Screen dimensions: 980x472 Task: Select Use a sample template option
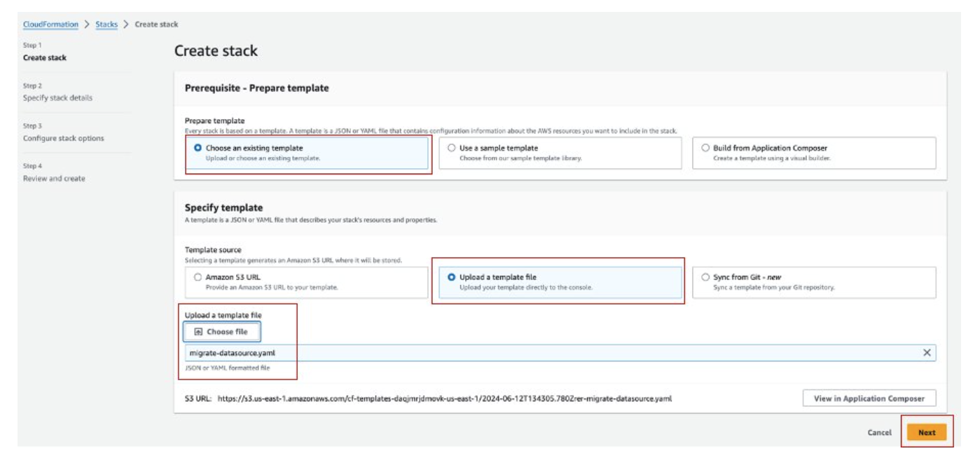[x=452, y=148]
